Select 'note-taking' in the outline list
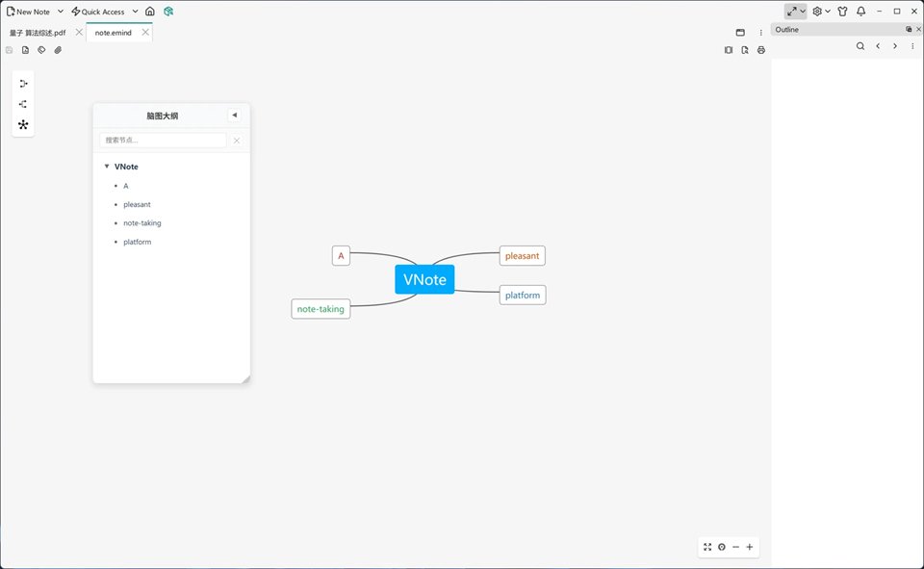 click(x=142, y=223)
